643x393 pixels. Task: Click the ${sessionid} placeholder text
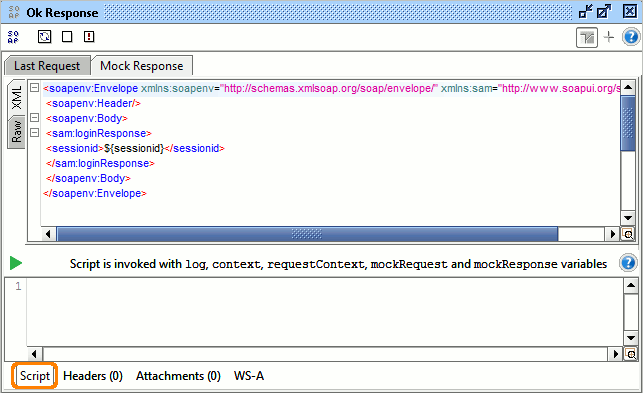click(x=134, y=148)
